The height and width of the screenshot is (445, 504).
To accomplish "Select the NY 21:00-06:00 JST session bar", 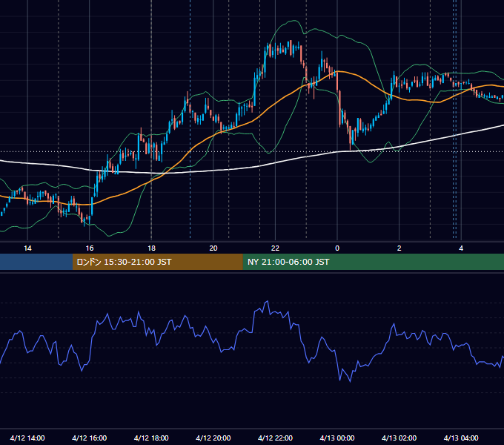I will click(x=373, y=262).
